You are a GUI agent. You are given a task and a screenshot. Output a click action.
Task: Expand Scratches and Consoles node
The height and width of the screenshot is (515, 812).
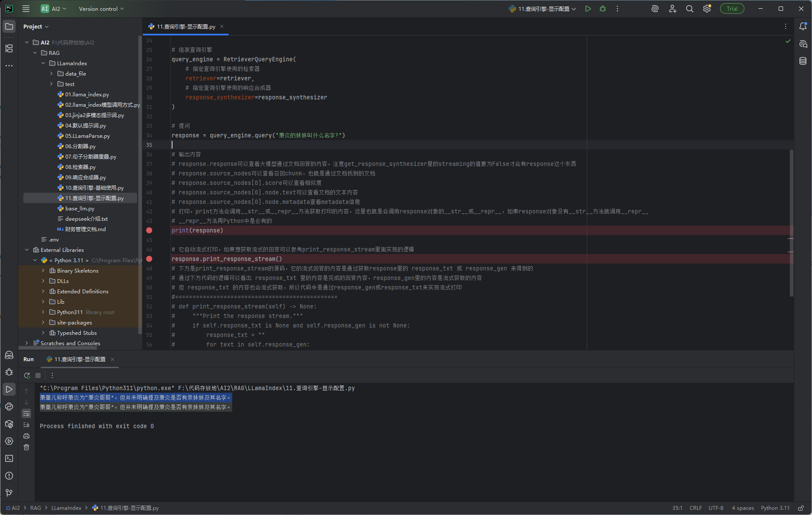tap(27, 343)
